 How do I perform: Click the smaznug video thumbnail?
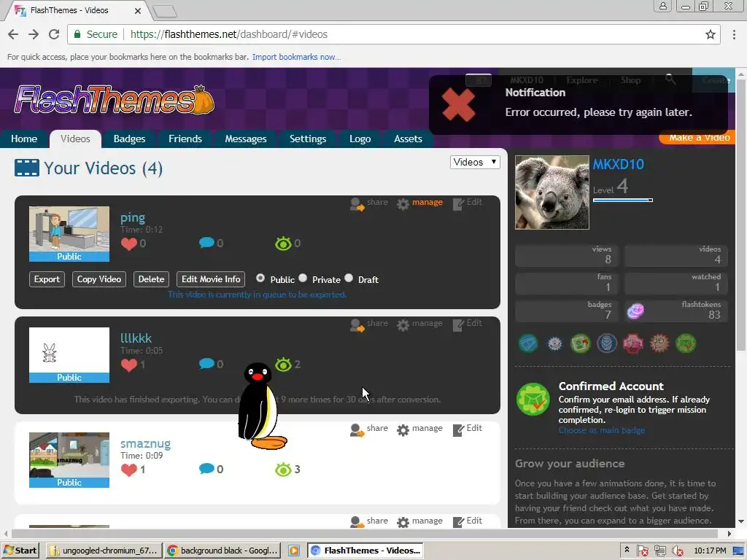pos(69,460)
